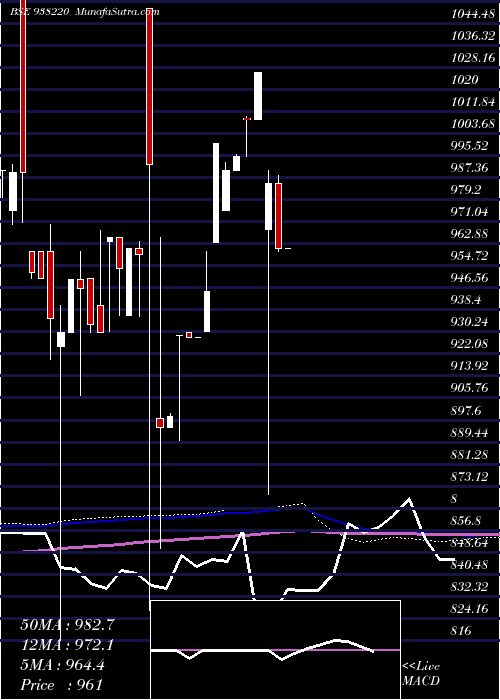The width and height of the screenshot is (500, 700).
Task: Click the 1028.16 axis value
Action: 473,58
